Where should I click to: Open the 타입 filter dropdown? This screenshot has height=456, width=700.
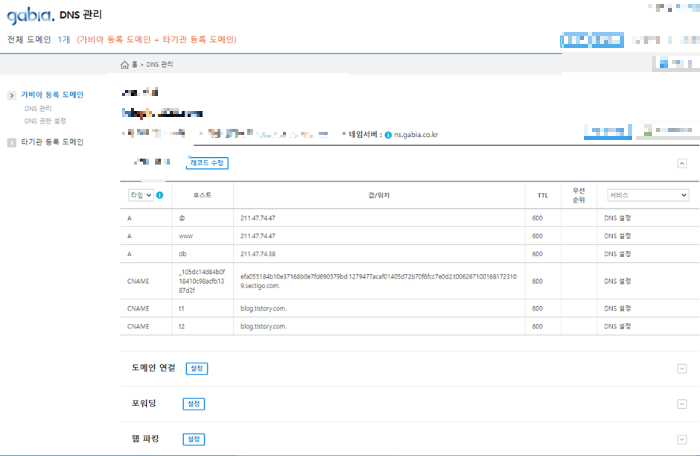141,195
